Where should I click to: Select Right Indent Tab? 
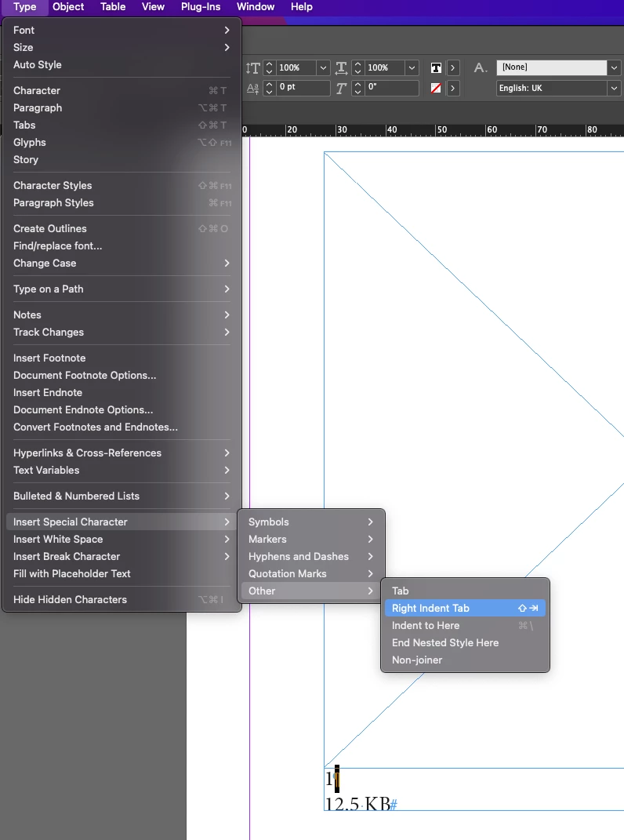pyautogui.click(x=465, y=608)
